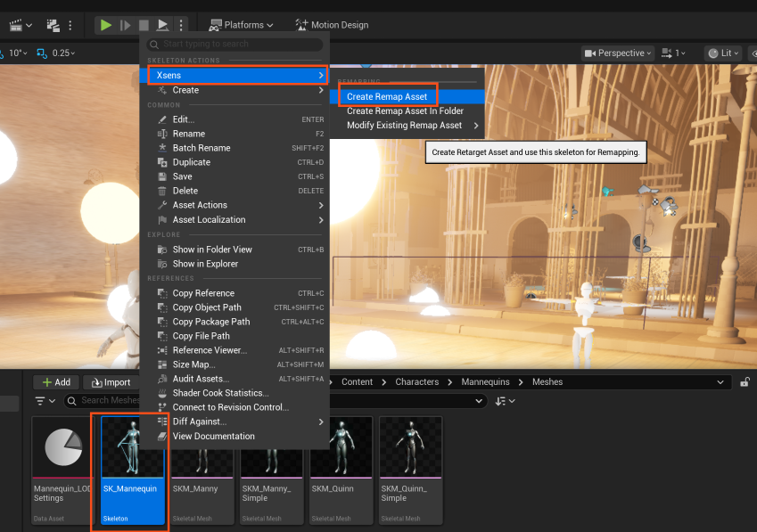Viewport: 757px width, 532px height.
Task: Select Copy Object Path
Action: pyautogui.click(x=235, y=307)
